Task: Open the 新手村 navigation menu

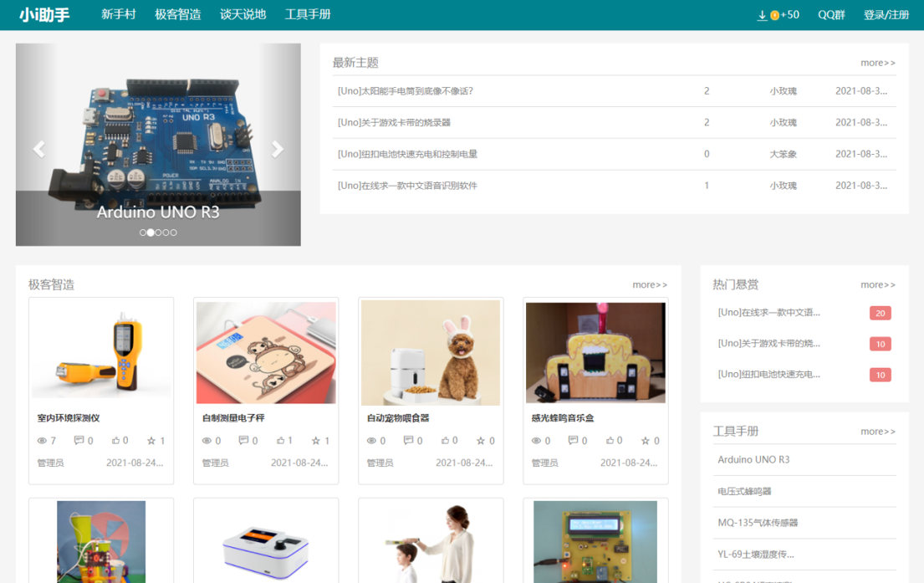Action: 118,15
